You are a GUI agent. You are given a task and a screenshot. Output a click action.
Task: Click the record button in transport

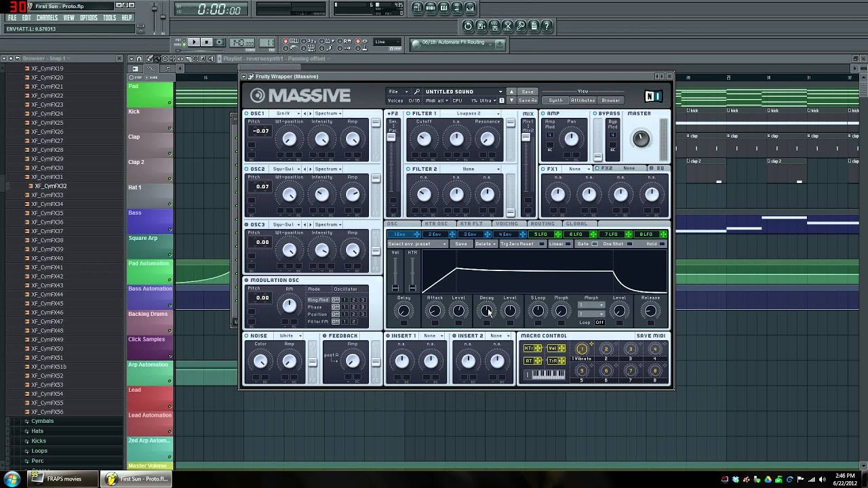pyautogui.click(x=219, y=42)
